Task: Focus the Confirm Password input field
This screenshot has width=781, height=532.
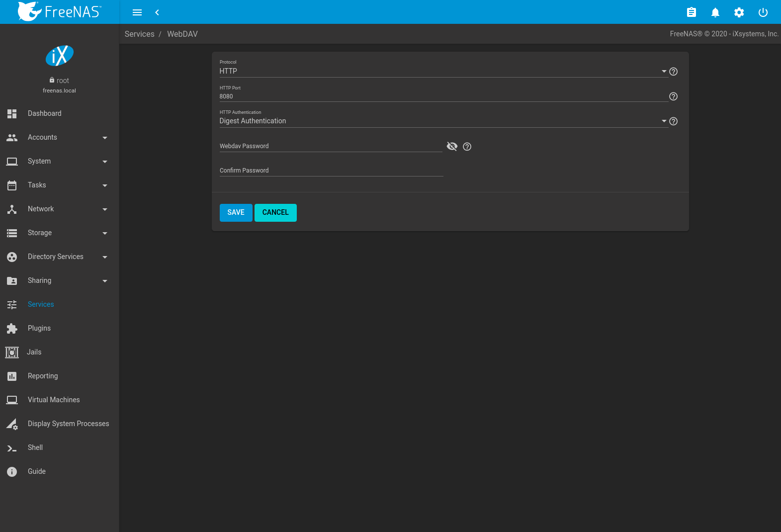Action: pyautogui.click(x=331, y=171)
